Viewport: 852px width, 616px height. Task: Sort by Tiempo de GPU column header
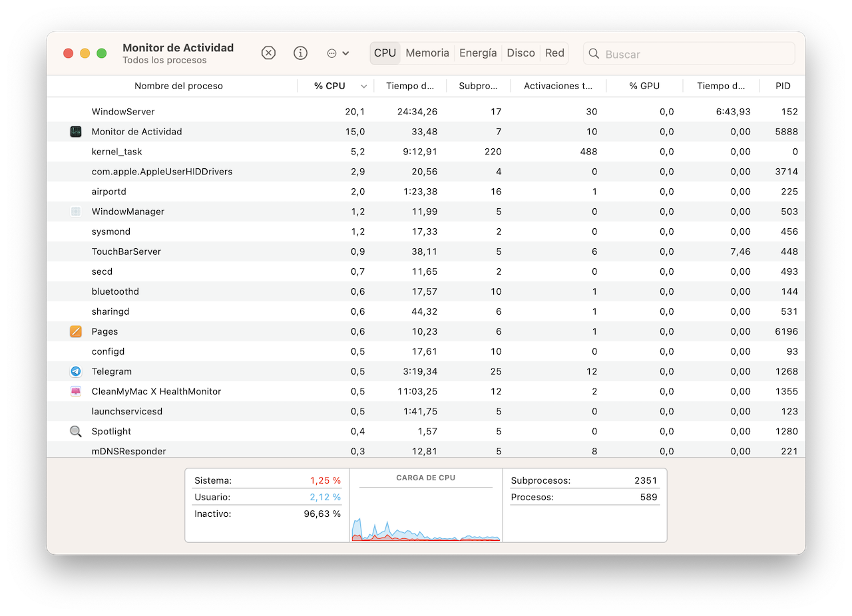click(x=722, y=86)
